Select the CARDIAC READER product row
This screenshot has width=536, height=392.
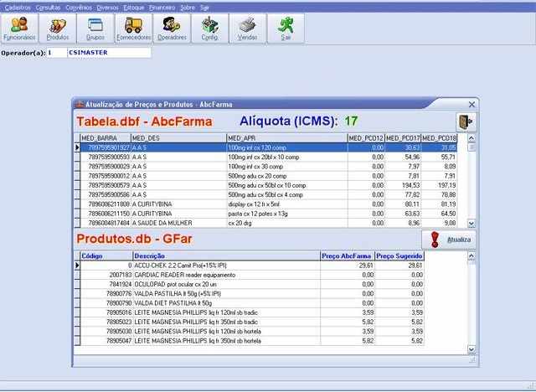tap(252, 275)
